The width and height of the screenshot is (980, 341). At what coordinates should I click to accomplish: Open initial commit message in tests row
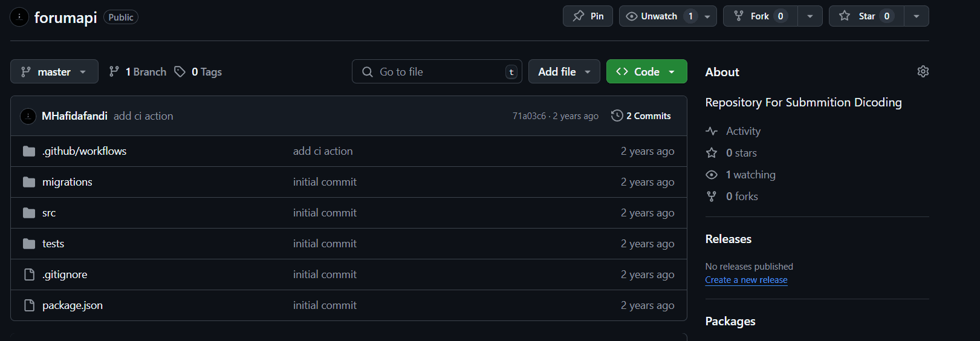325,244
